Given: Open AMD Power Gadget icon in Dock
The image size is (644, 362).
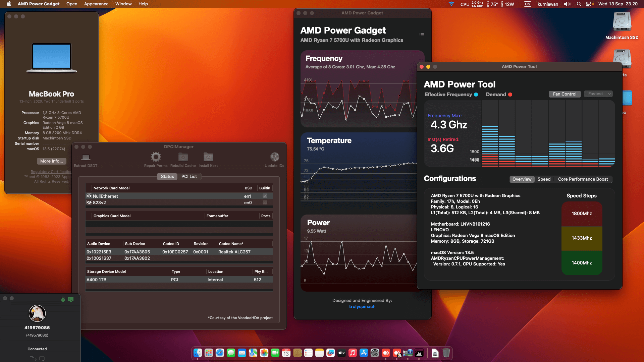Looking at the screenshot, I should (419, 353).
